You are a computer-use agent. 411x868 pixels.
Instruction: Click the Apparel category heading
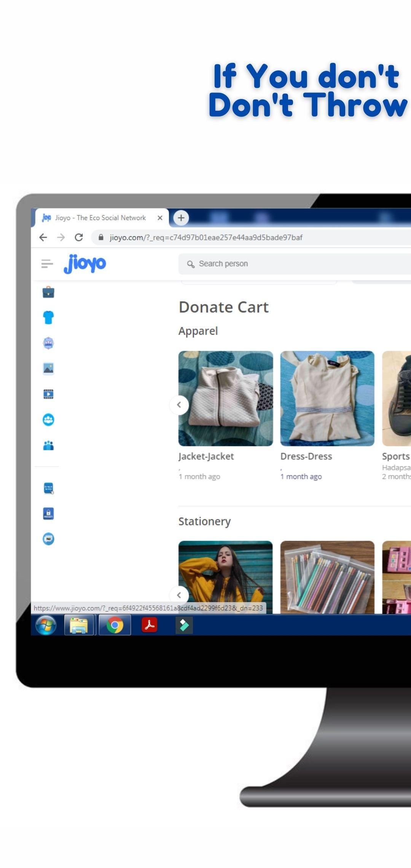198,331
